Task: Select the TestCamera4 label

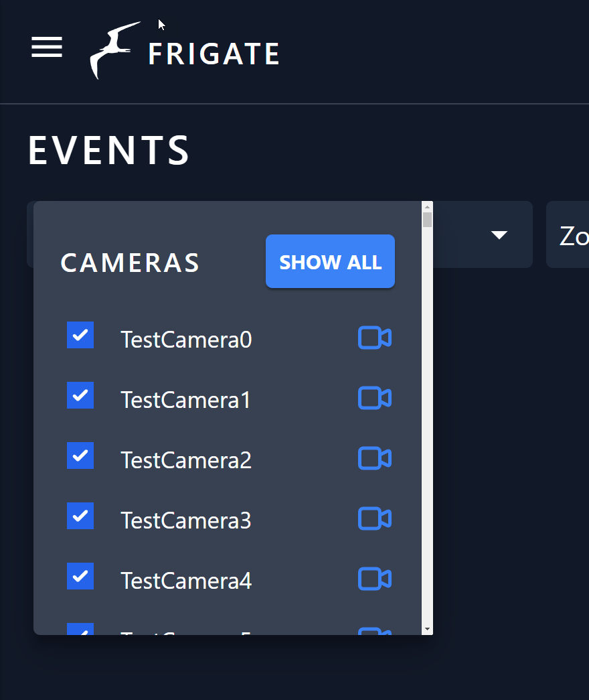Action: pyautogui.click(x=186, y=581)
